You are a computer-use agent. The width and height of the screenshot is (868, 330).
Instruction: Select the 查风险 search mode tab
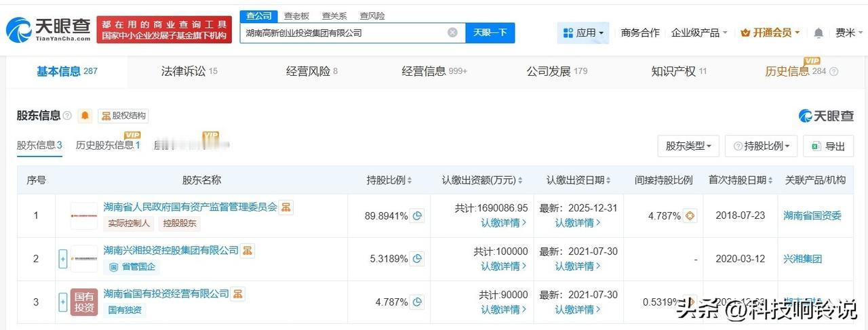point(372,16)
